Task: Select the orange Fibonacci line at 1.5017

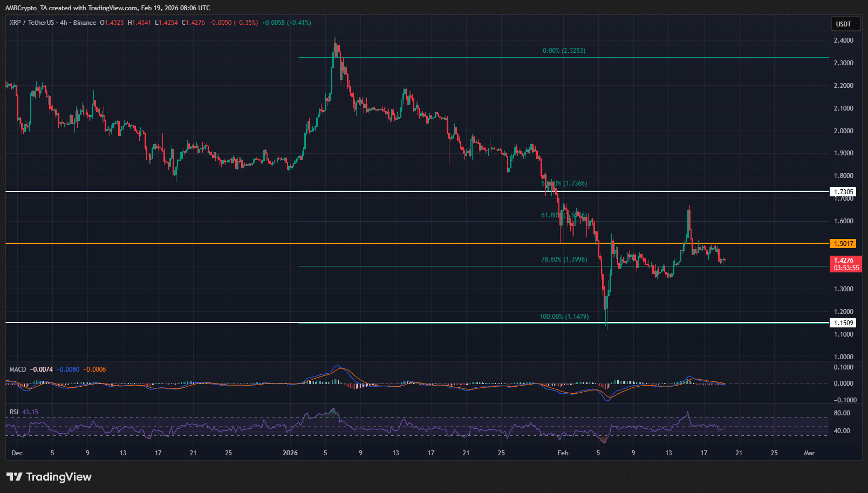Action: click(378, 244)
